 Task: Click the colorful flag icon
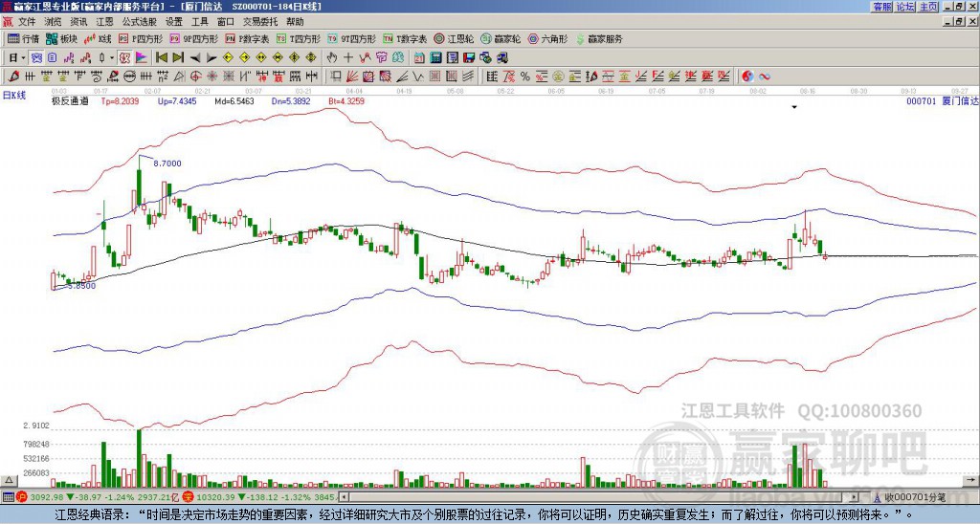point(142,57)
